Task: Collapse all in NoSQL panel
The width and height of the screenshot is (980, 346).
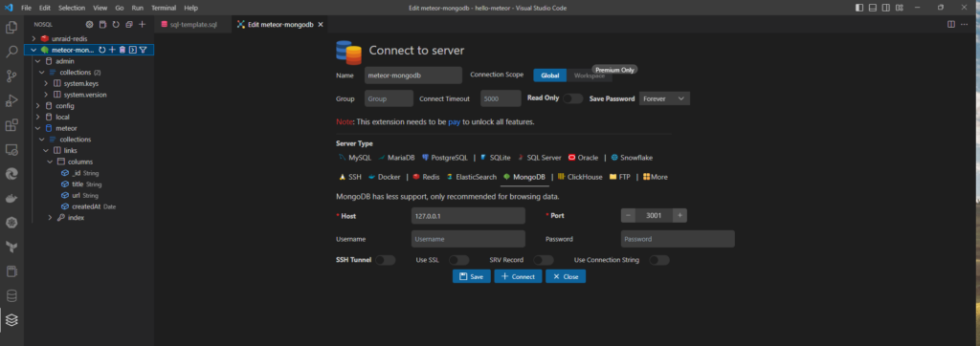Action: pos(129,24)
